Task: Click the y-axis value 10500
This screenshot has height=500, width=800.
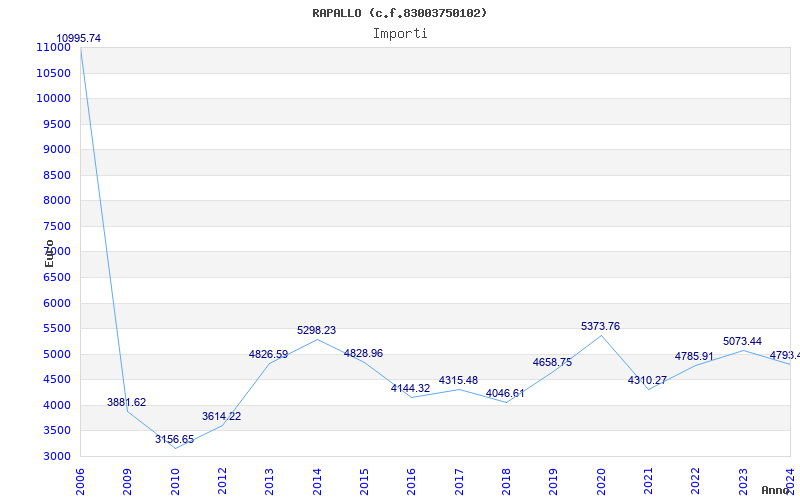Action: tap(53, 73)
